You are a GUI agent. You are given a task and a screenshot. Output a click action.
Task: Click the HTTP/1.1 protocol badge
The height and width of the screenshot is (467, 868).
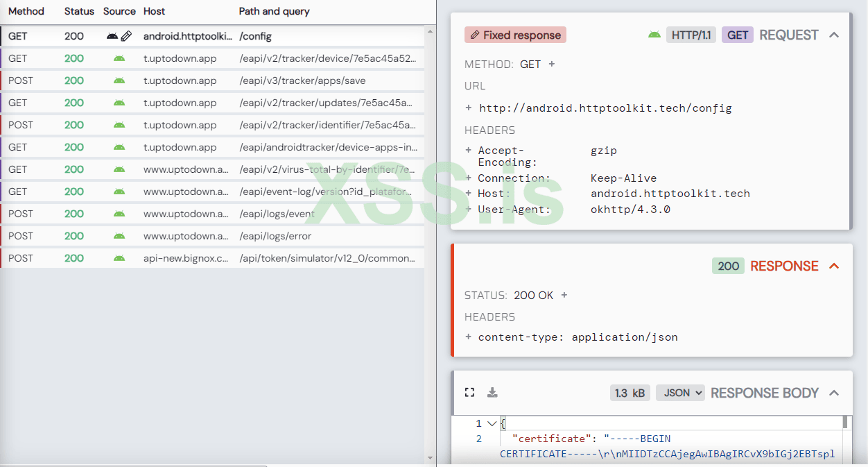point(691,35)
